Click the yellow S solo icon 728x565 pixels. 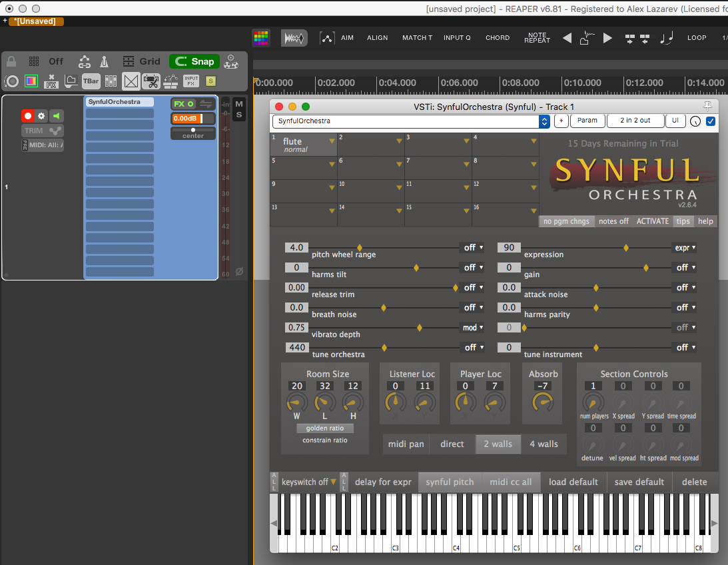[210, 81]
